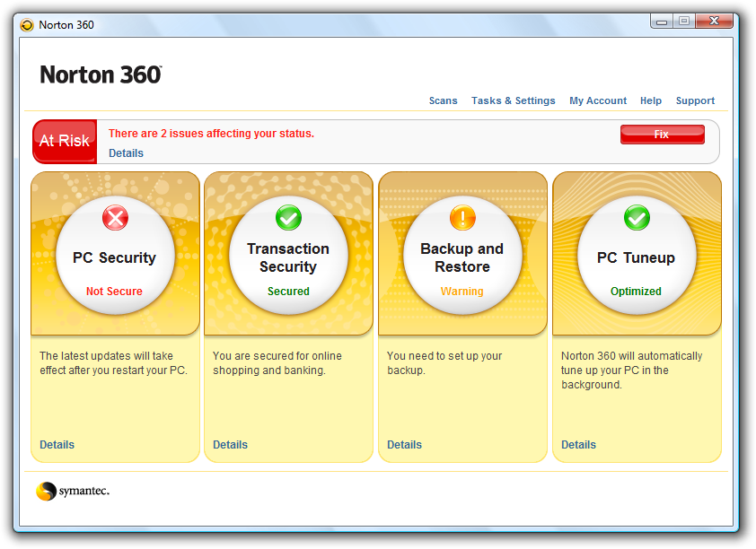Click the 'Optimized' status text

[636, 292]
